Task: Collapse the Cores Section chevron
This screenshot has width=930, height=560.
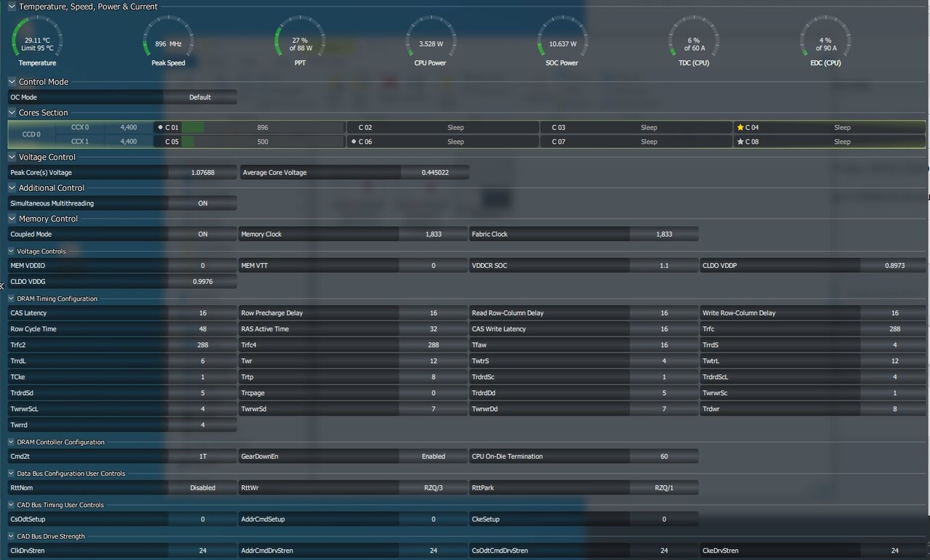Action: pyautogui.click(x=12, y=113)
